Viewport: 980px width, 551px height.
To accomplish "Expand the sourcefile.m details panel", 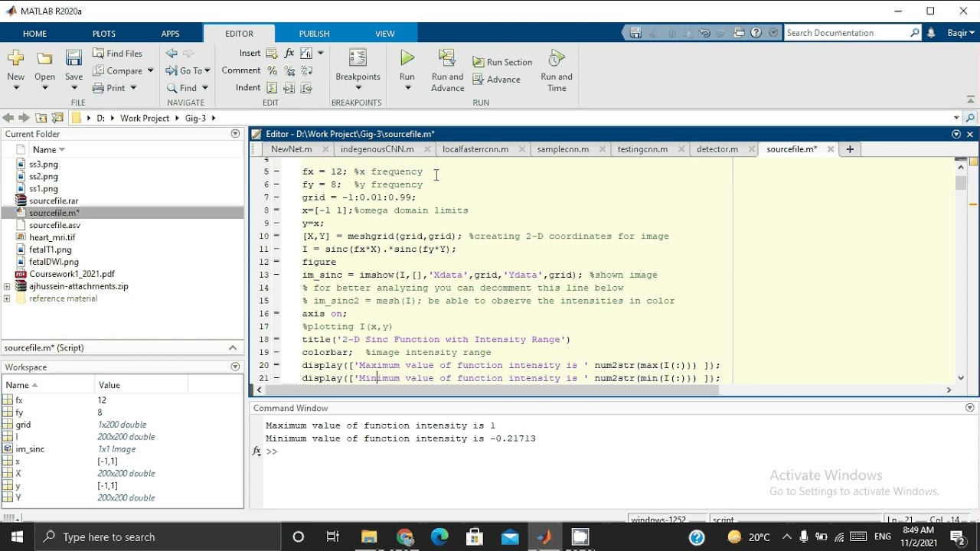I will (233, 347).
